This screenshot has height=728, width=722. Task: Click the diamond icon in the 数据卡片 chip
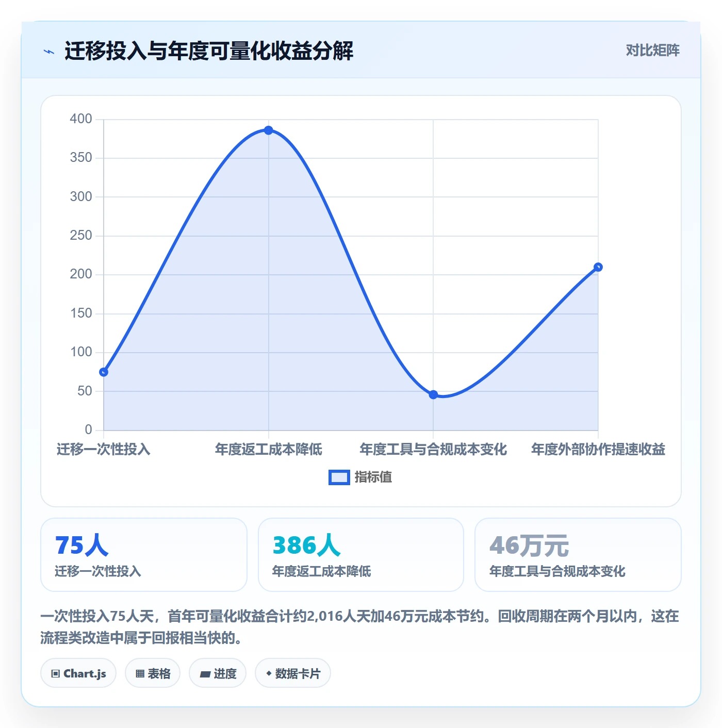click(x=269, y=673)
